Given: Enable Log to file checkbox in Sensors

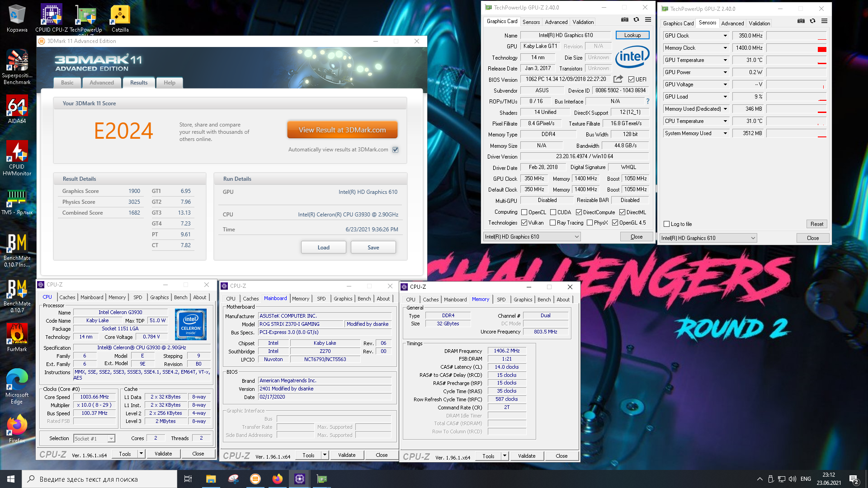Looking at the screenshot, I should [x=666, y=224].
